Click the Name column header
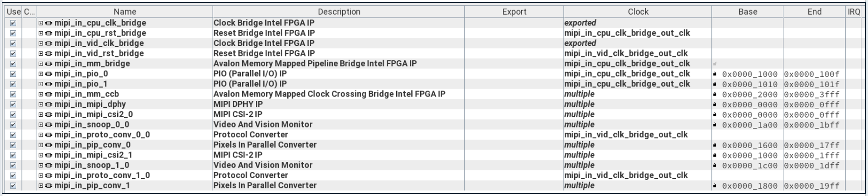Image resolution: width=868 pixels, height=196 pixels. coord(125,12)
